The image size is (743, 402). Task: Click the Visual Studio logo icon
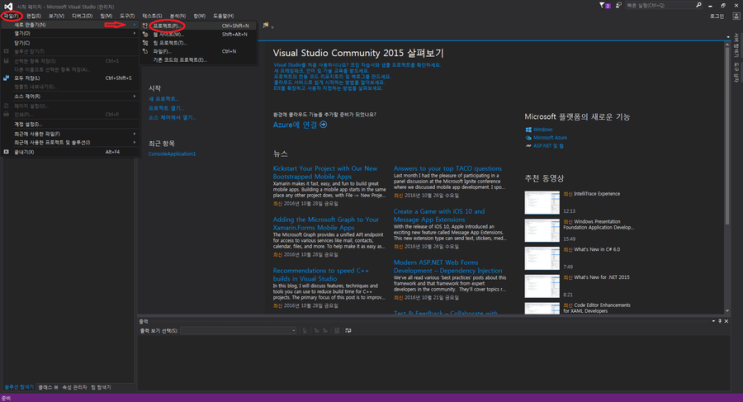pyautogui.click(x=8, y=6)
